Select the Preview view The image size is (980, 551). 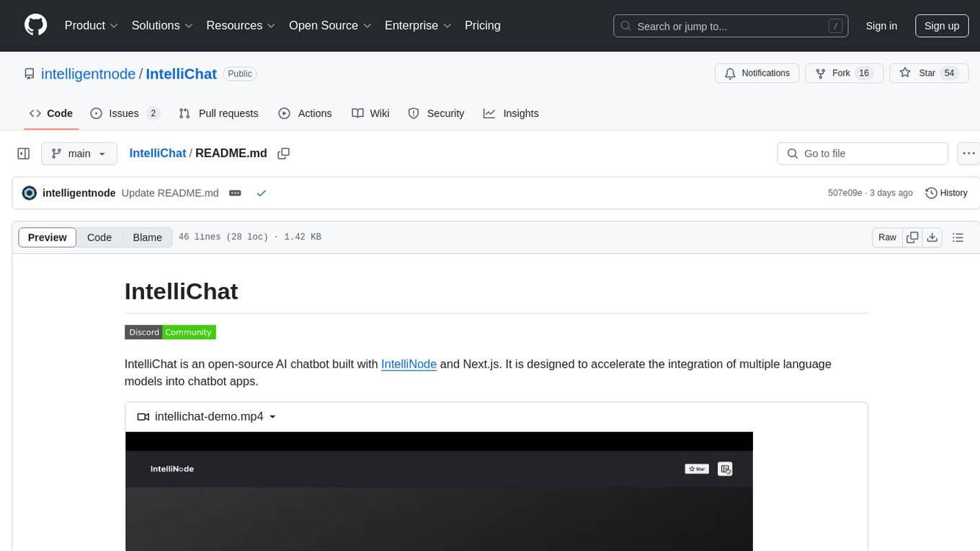(x=48, y=237)
